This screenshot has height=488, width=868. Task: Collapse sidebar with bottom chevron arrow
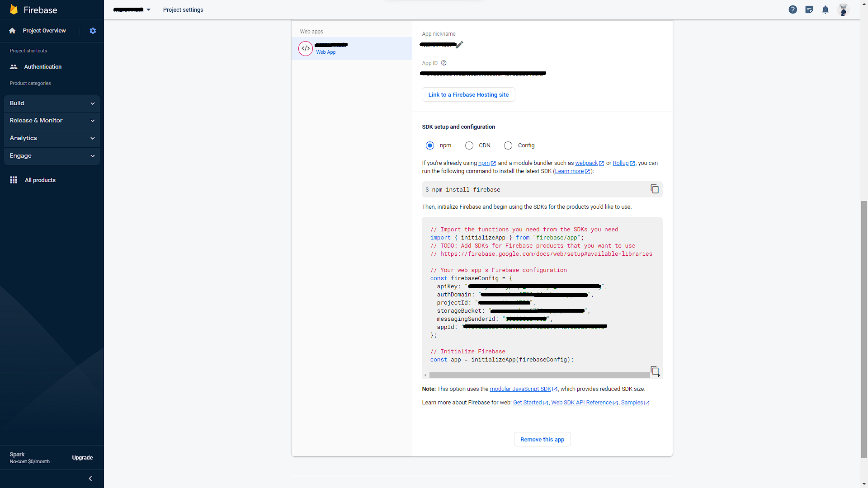pyautogui.click(x=90, y=479)
